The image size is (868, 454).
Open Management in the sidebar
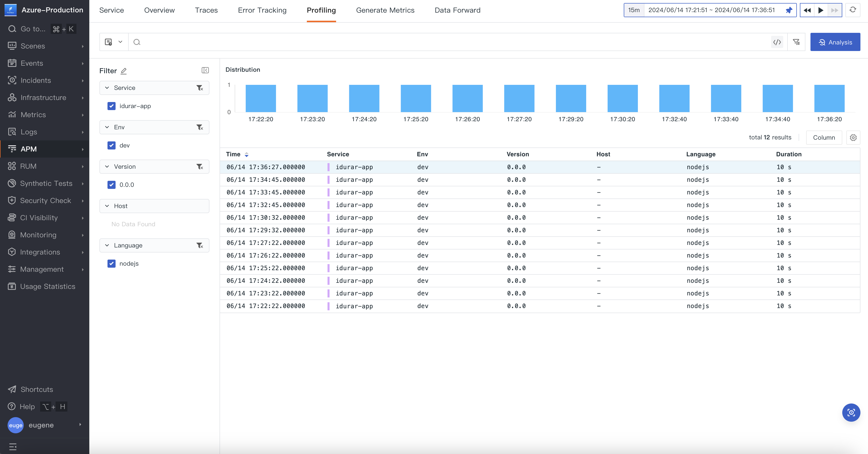[x=44, y=269]
